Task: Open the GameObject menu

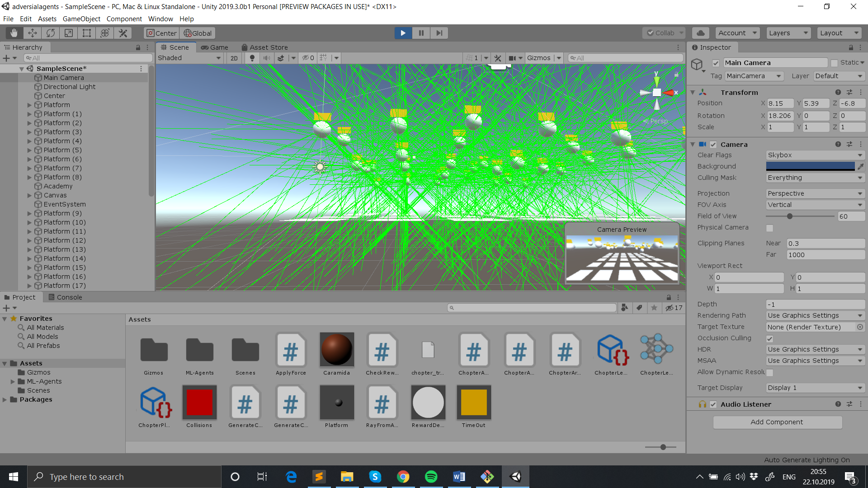Action: pos(81,19)
